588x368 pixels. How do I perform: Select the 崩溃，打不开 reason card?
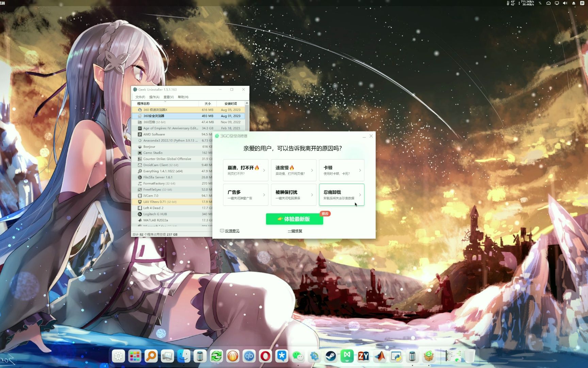tap(246, 170)
